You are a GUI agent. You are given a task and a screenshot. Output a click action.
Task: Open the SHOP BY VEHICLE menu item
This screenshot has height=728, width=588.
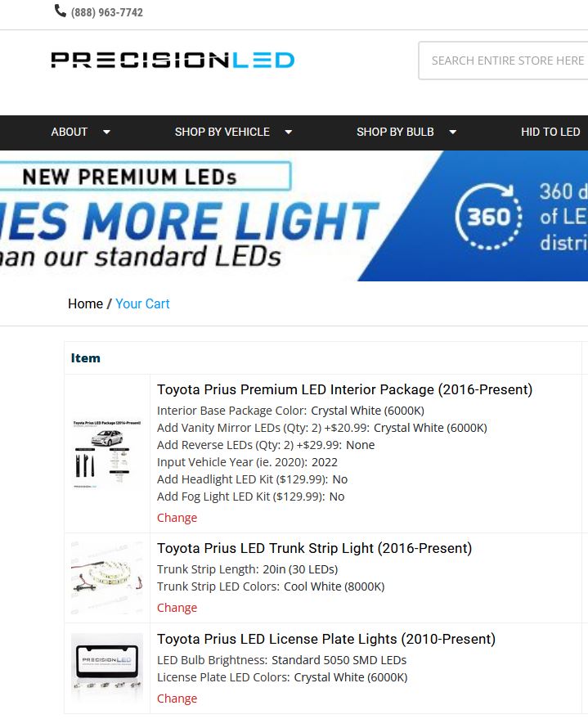[x=222, y=132]
